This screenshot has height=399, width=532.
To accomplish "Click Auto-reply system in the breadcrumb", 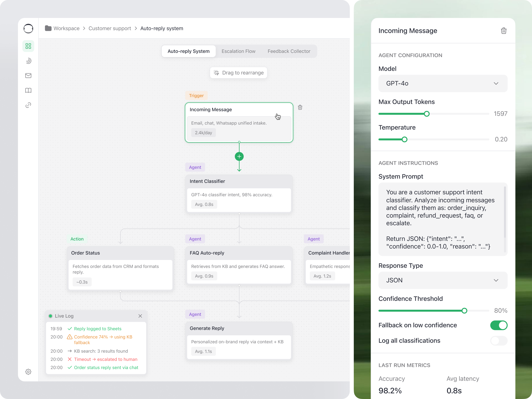I will coord(162,28).
